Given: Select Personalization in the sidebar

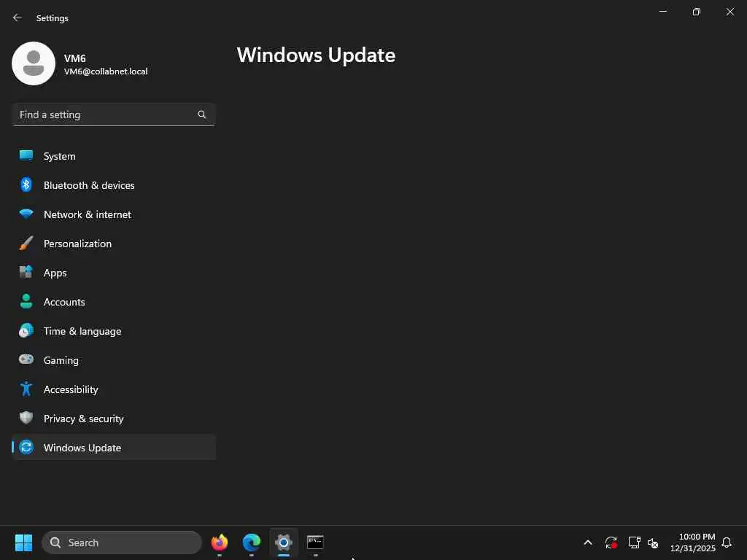Looking at the screenshot, I should tap(114, 244).
